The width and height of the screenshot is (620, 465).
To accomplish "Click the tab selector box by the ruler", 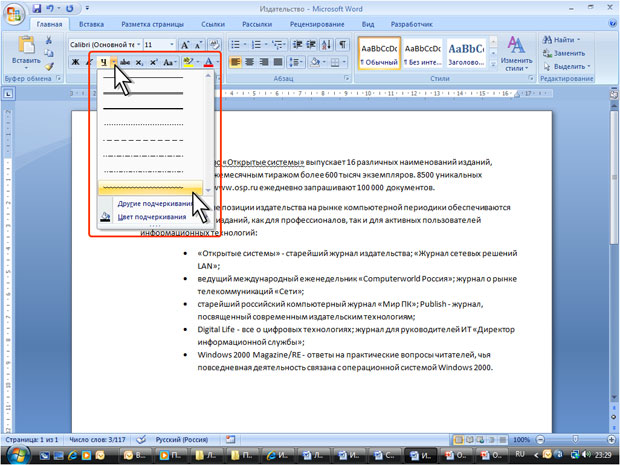I will 8,94.
